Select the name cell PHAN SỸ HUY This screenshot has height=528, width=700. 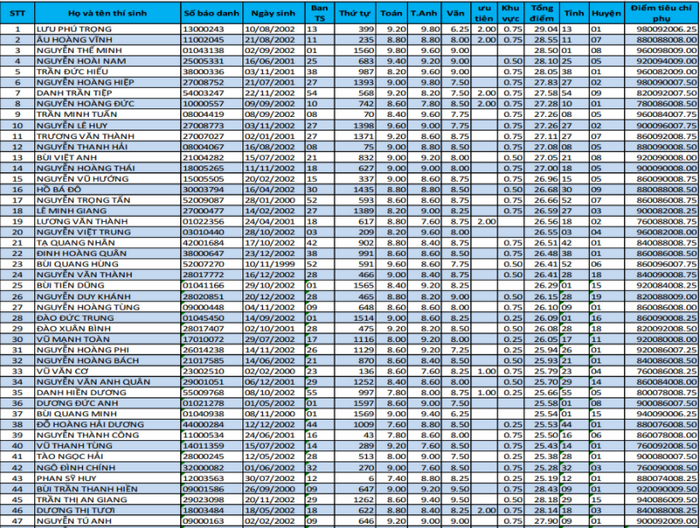[x=108, y=478]
